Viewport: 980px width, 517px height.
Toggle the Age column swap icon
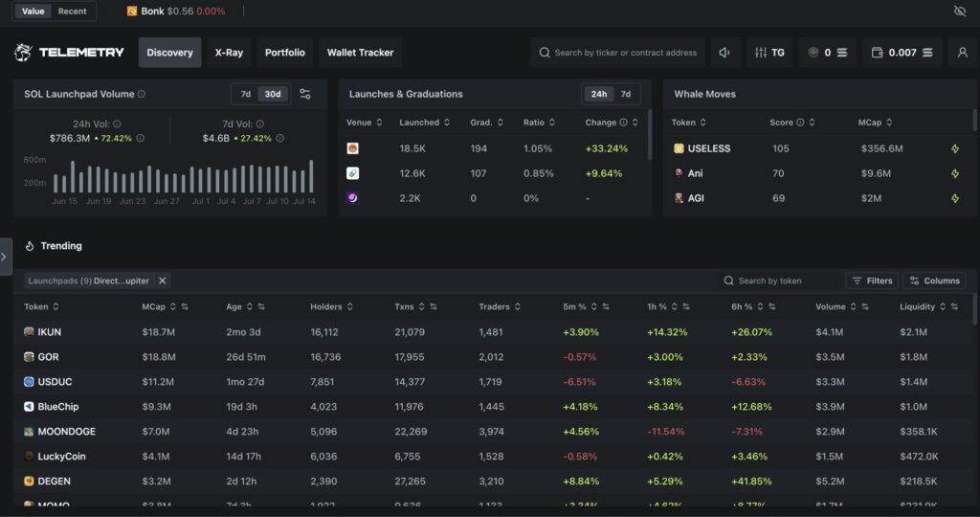pos(261,306)
